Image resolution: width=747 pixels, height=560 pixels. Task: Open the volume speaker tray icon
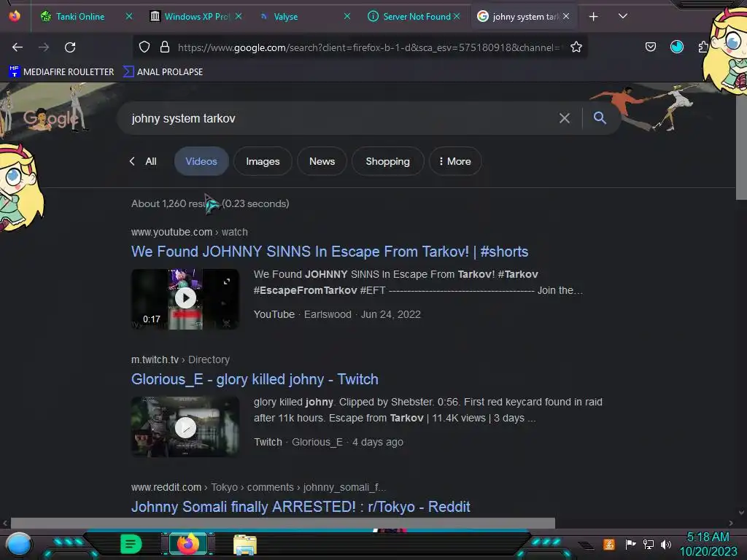665,544
